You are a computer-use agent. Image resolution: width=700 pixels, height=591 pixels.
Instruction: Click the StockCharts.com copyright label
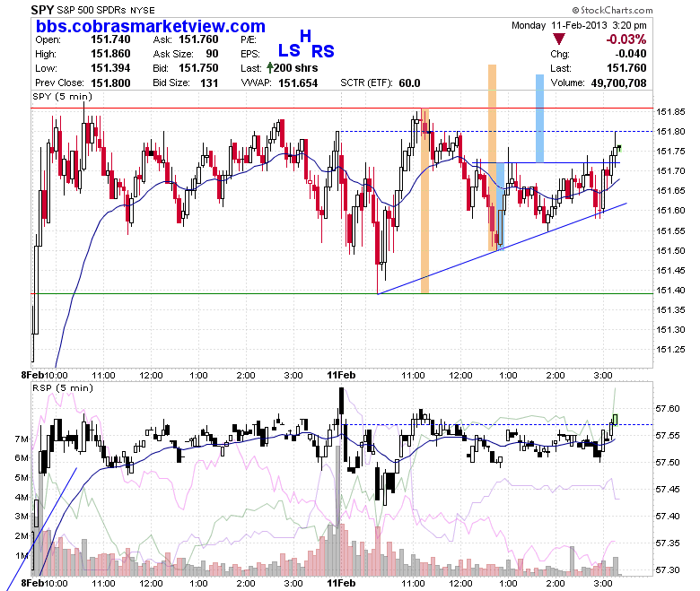[612, 10]
